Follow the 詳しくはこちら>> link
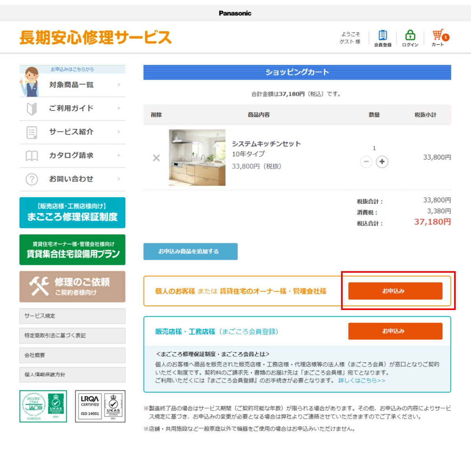The height and width of the screenshot is (476, 471). tap(361, 380)
